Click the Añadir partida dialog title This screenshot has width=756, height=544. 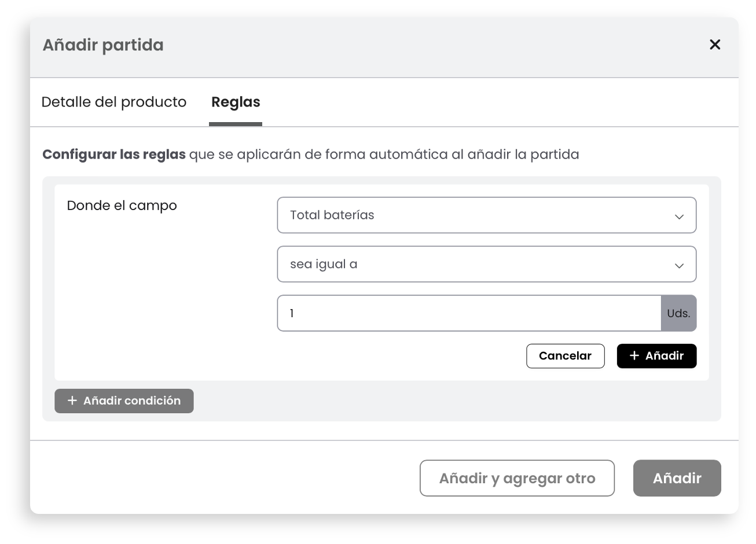pyautogui.click(x=103, y=45)
